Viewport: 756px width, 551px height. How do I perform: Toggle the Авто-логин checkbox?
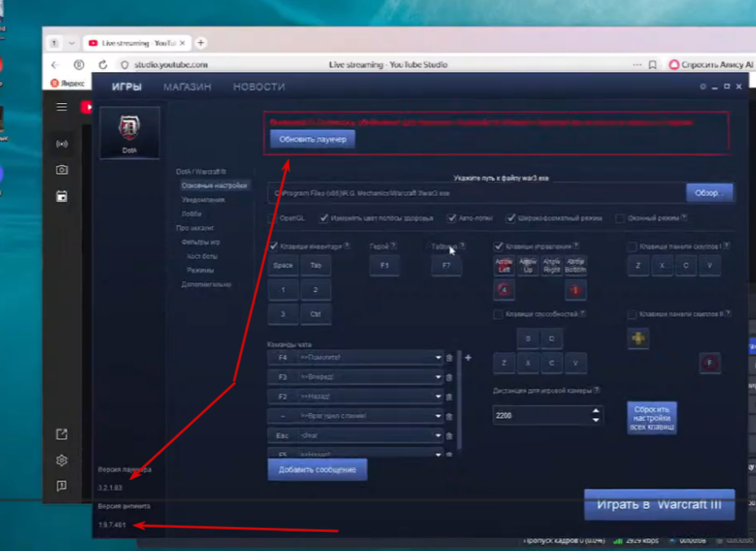(452, 218)
